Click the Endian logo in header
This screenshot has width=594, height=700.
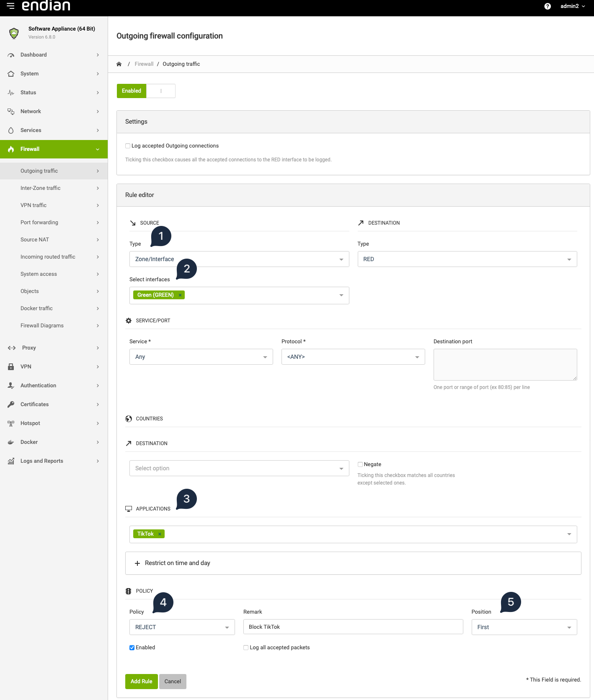pos(46,6)
